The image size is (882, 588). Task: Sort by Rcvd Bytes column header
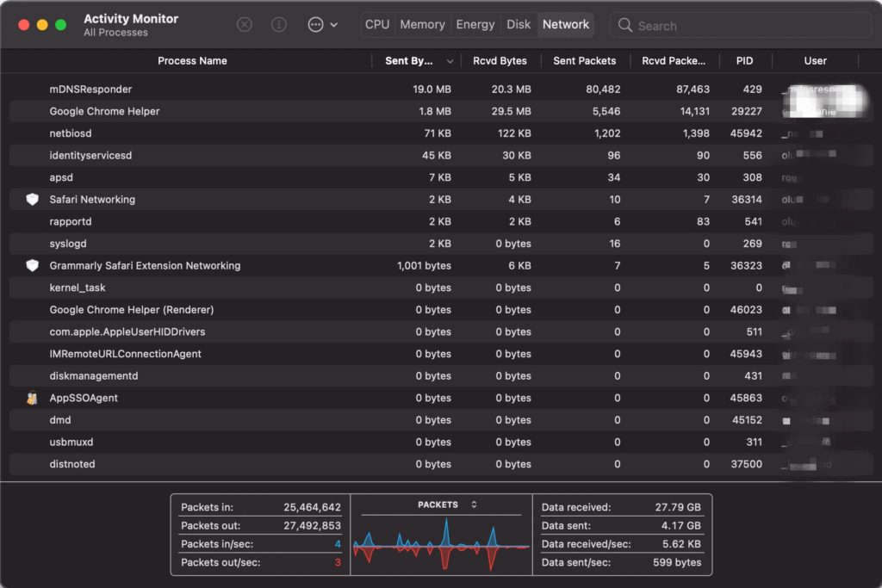pos(500,61)
